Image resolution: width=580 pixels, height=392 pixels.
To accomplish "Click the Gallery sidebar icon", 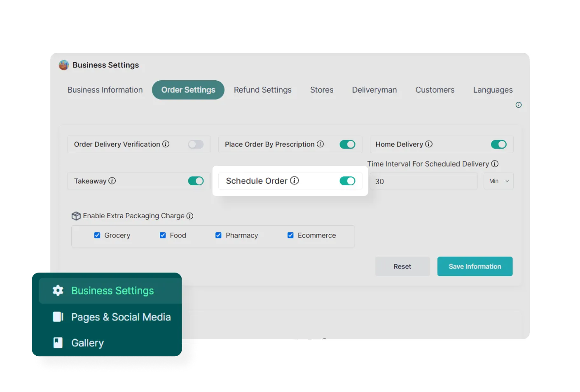I will click(58, 343).
